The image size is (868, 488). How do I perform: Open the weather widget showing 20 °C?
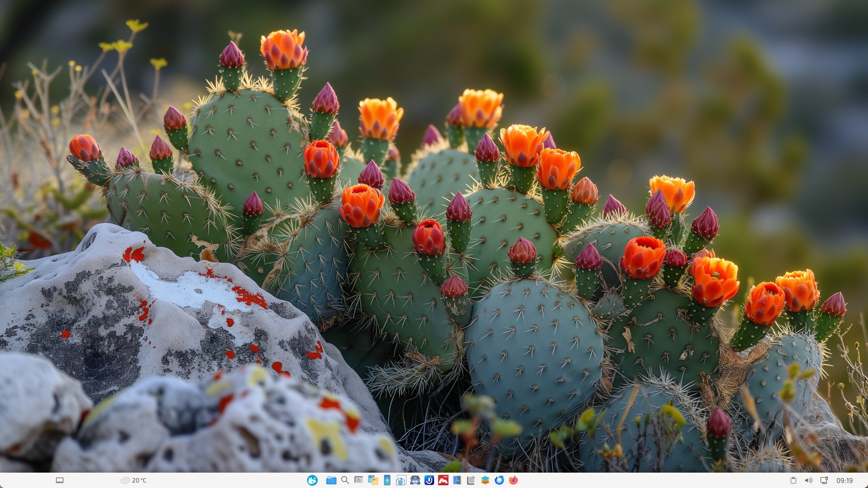[133, 480]
